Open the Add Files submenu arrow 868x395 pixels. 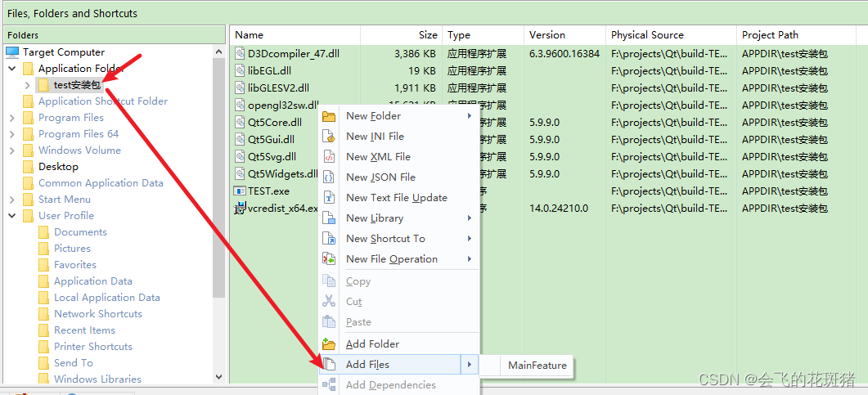tap(470, 365)
